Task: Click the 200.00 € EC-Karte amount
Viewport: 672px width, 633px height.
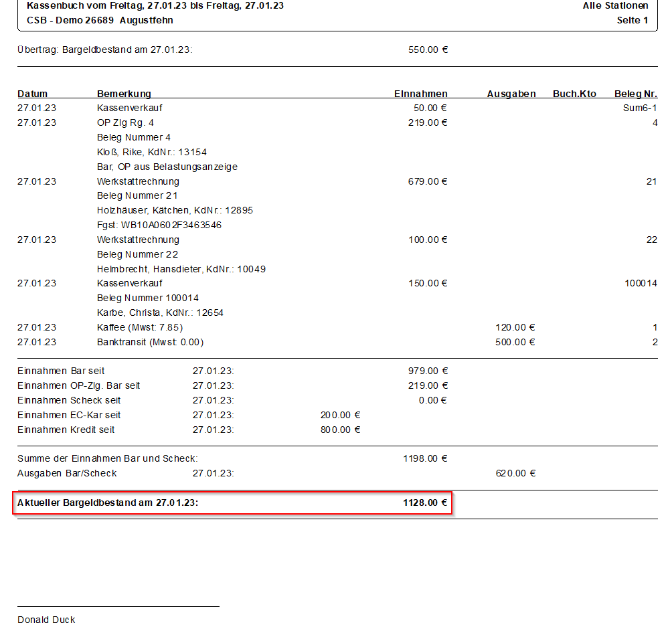Action: [340, 416]
